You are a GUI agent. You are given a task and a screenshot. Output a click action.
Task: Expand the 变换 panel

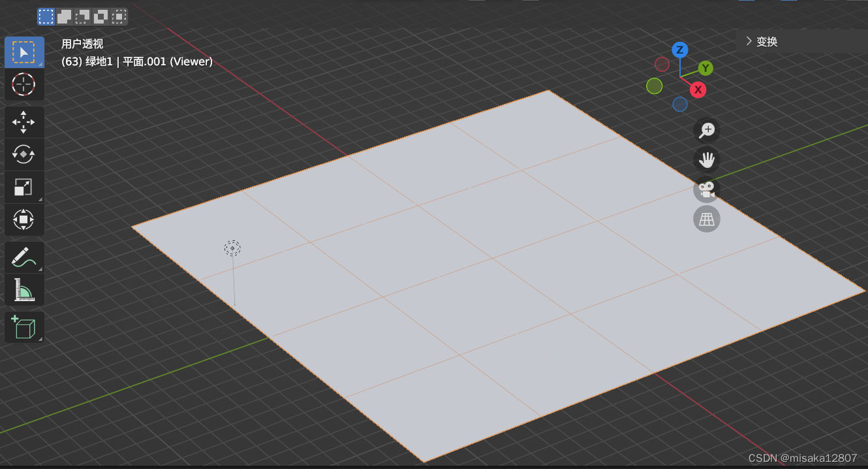click(x=802, y=41)
